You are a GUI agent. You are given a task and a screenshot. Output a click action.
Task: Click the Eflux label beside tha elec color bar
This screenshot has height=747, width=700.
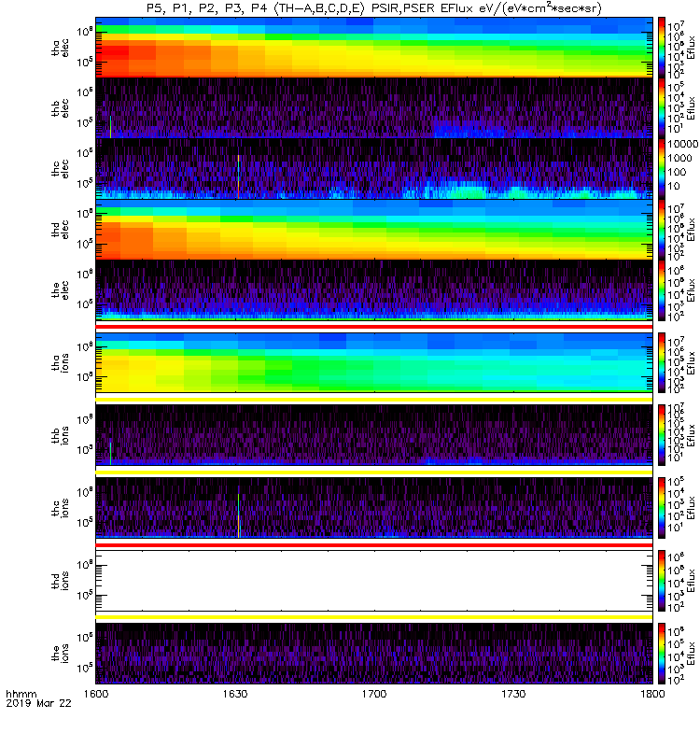(x=691, y=48)
